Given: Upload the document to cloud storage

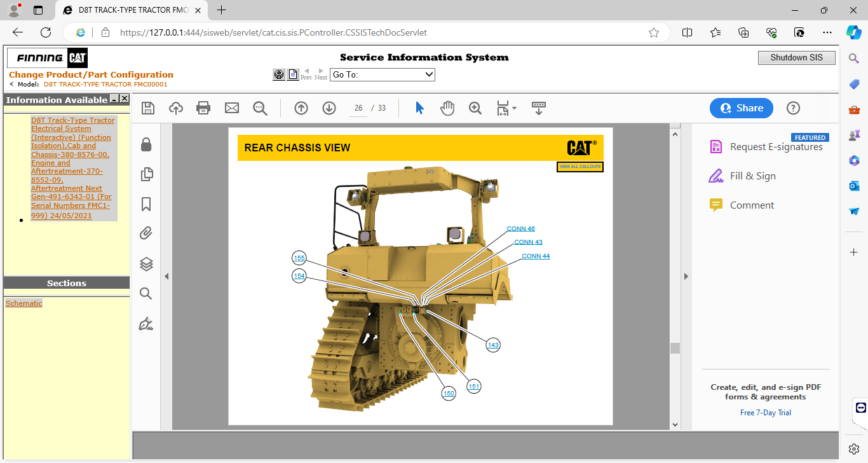Looking at the screenshot, I should point(176,108).
